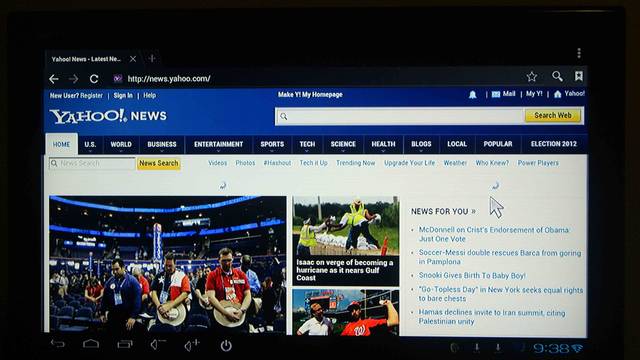This screenshot has height=360, width=640.
Task: Tap the Android back button
Action: coord(58,344)
